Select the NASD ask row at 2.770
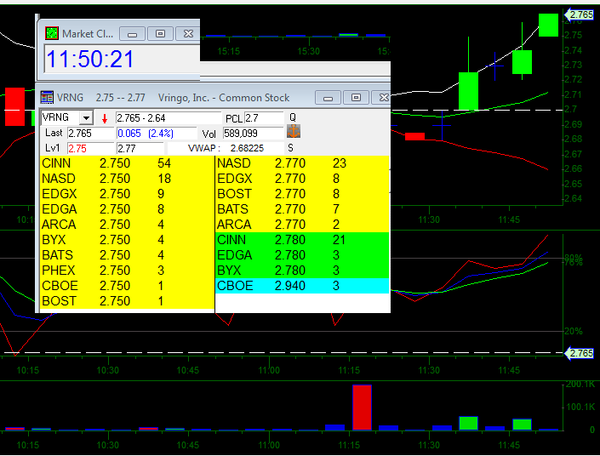Viewport: 600px width, 456px height. (302, 162)
